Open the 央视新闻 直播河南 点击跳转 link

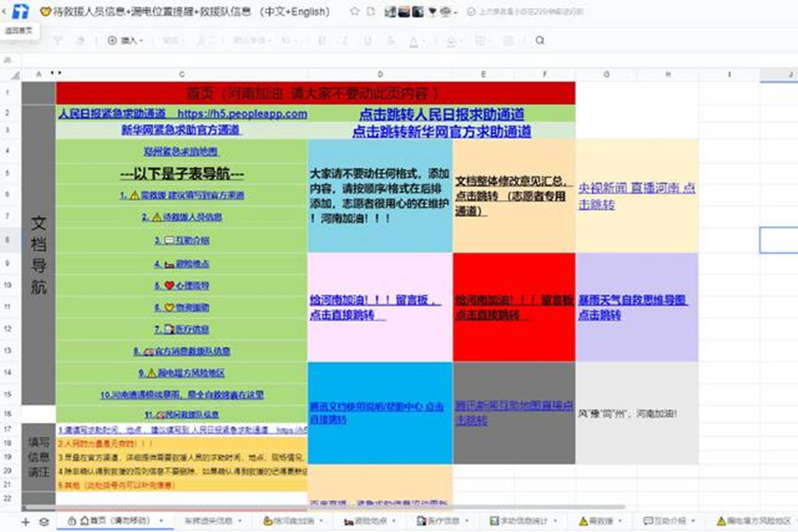[637, 196]
